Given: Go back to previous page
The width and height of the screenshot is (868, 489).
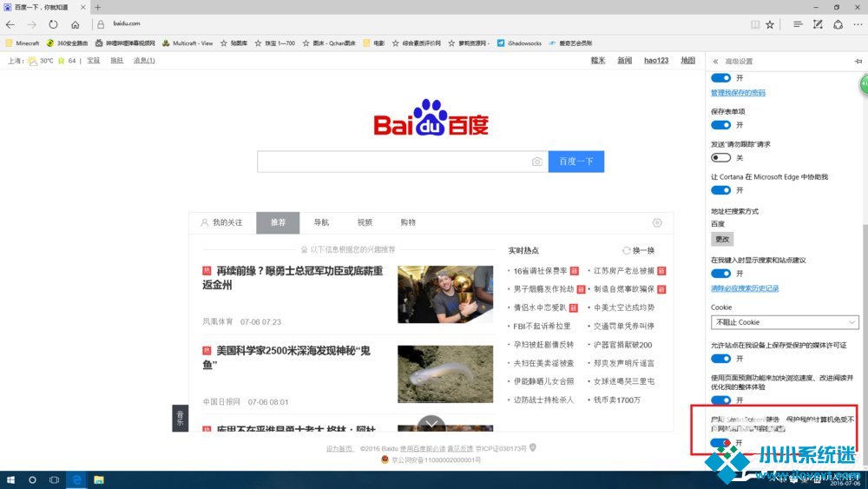Looking at the screenshot, I should point(10,24).
